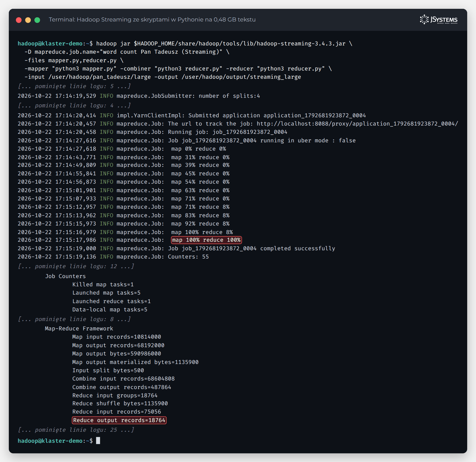Click the 'map 100% reduce 100%' text
The width and height of the screenshot is (476, 462).
[x=206, y=240]
